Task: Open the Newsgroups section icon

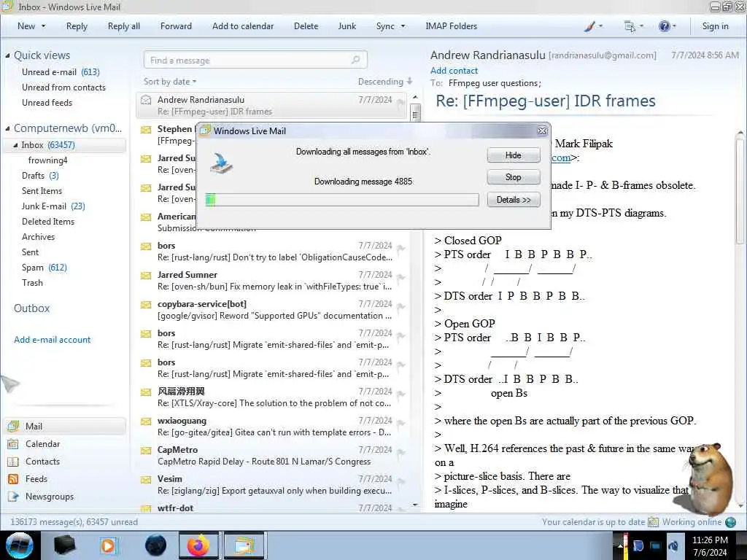Action: 13,497
